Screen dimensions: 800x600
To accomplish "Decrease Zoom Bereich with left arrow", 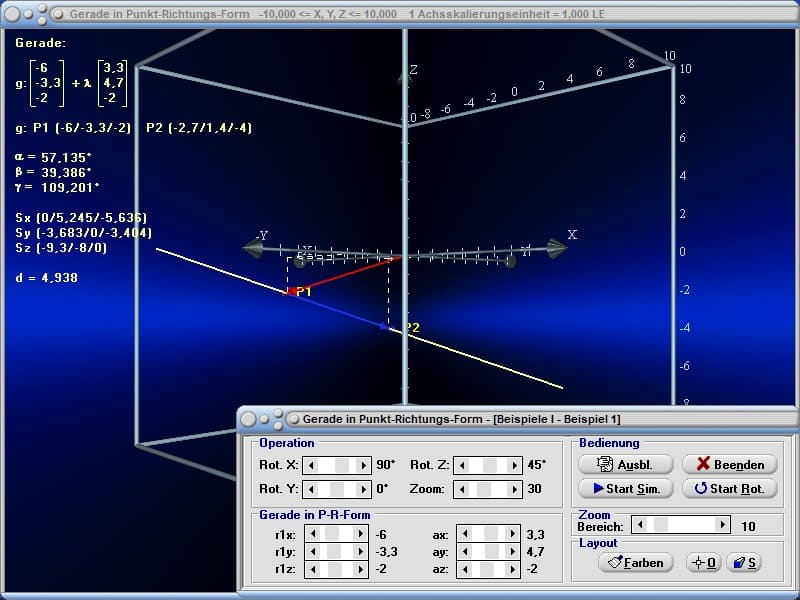I will click(x=640, y=524).
